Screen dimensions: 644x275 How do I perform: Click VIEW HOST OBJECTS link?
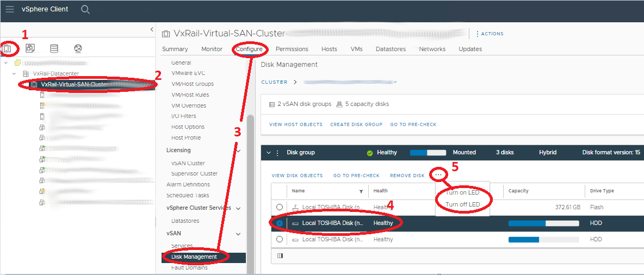[x=296, y=124]
